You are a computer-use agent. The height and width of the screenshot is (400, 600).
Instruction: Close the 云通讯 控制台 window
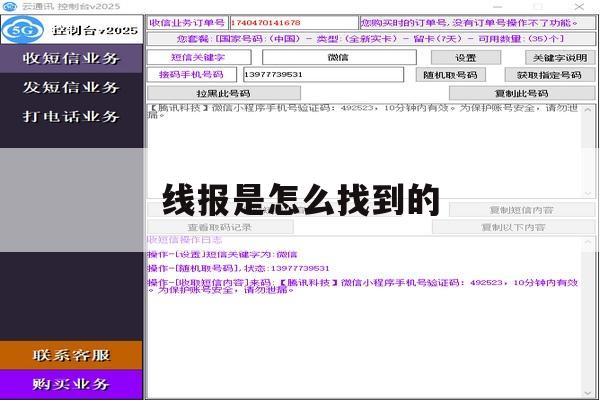tap(579, 7)
